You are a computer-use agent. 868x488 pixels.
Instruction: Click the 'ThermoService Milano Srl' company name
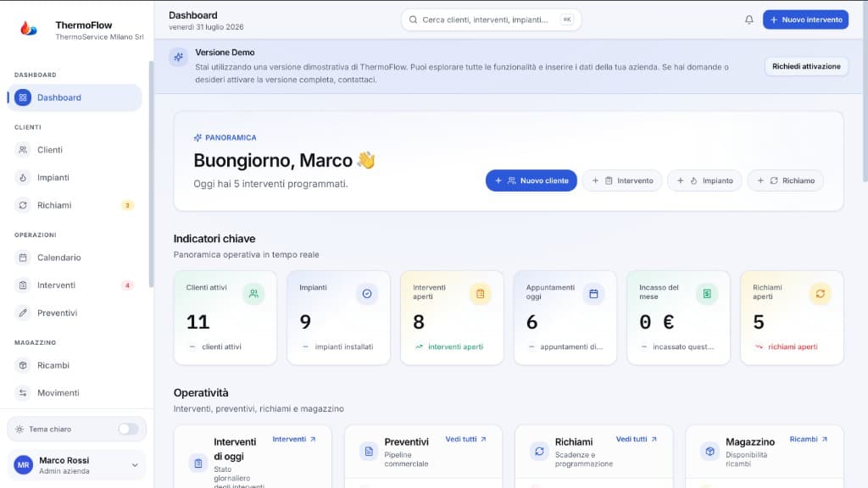click(100, 37)
